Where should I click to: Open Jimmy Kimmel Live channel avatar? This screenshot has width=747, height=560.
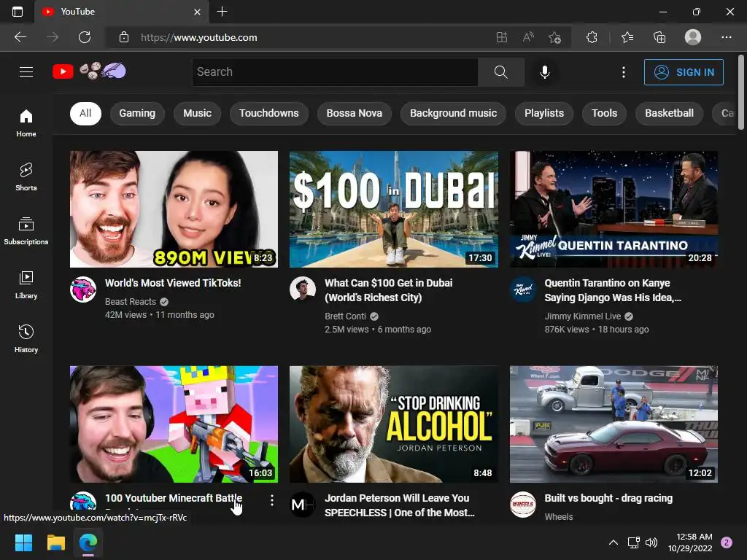coord(522,289)
